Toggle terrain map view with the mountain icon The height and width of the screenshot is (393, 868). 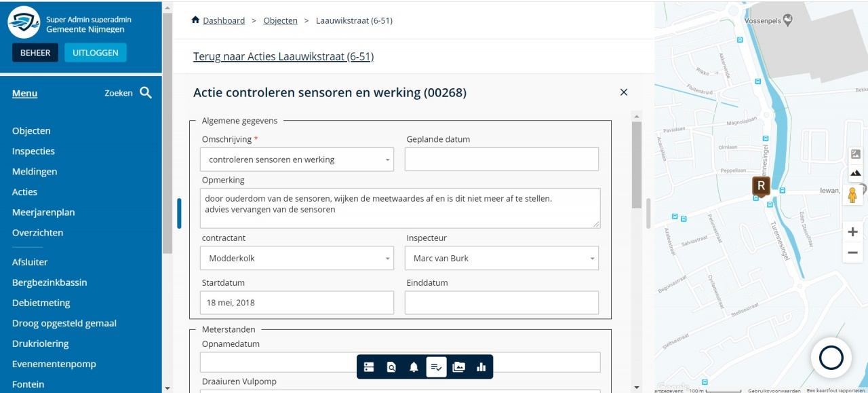(856, 172)
